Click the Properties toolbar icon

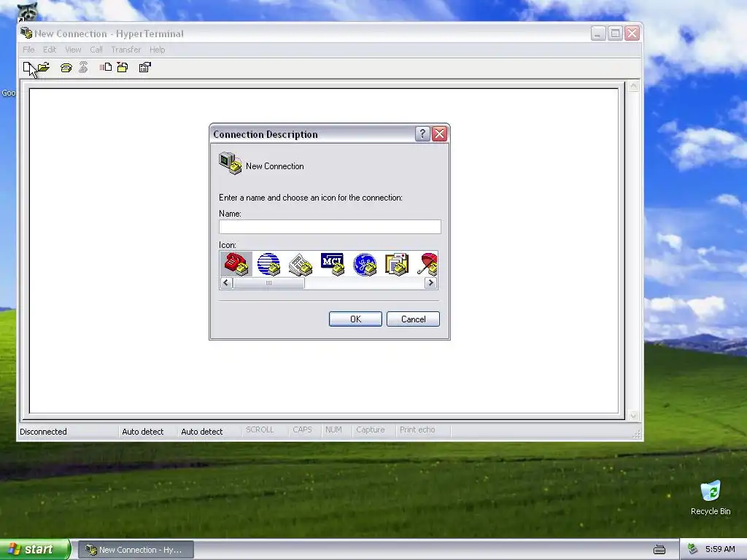tap(145, 68)
